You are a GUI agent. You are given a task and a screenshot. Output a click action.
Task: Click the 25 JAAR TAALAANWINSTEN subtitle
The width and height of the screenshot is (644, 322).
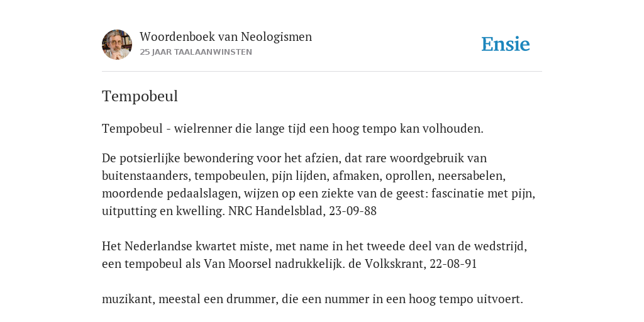pos(196,52)
